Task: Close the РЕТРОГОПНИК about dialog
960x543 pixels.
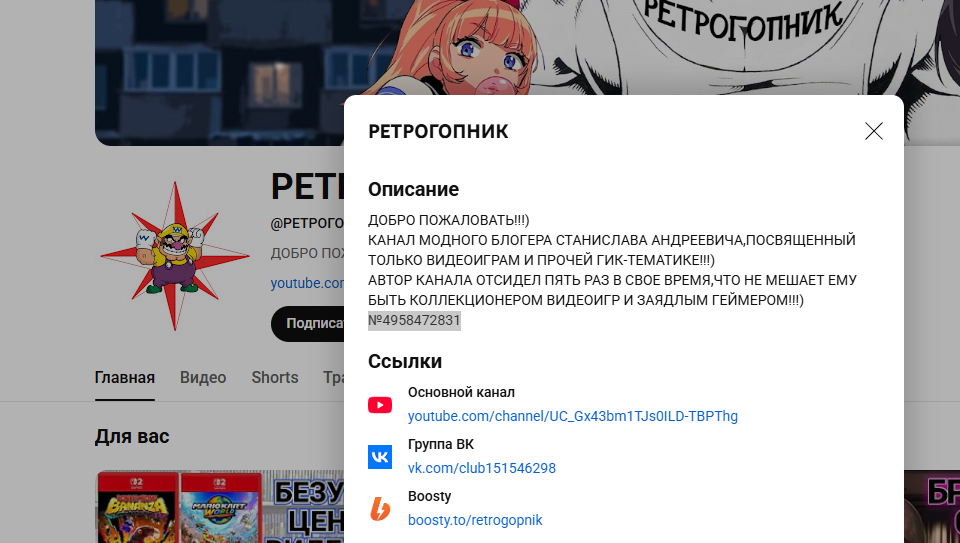Action: (x=874, y=131)
